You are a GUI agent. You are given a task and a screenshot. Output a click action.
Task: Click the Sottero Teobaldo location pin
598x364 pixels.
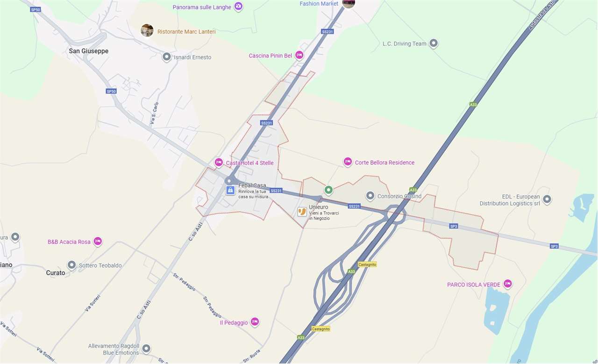[x=71, y=265]
